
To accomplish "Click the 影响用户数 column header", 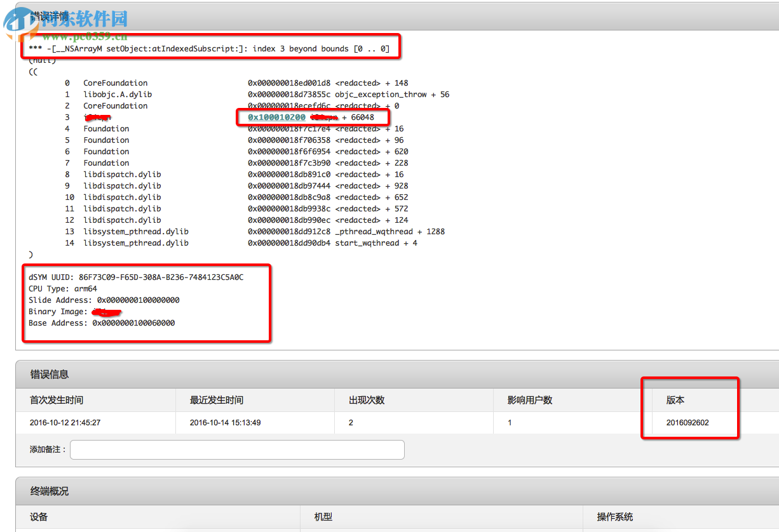I will [x=530, y=401].
